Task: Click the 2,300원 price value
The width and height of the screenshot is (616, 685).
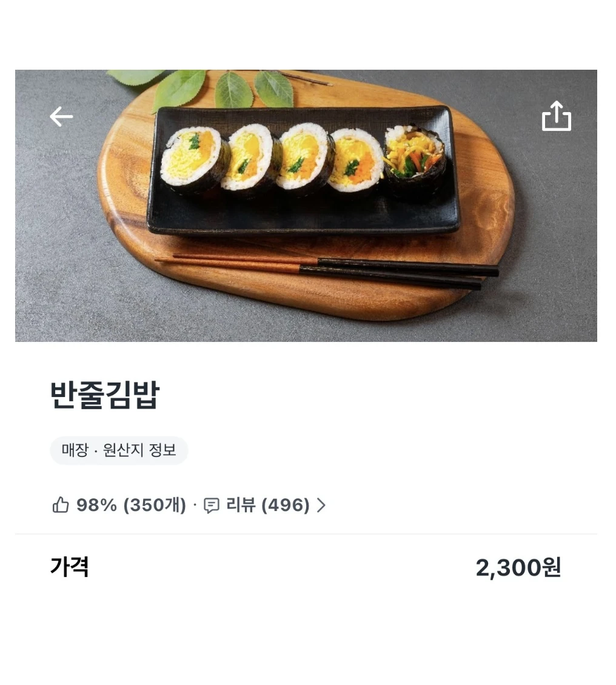Action: pyautogui.click(x=518, y=567)
